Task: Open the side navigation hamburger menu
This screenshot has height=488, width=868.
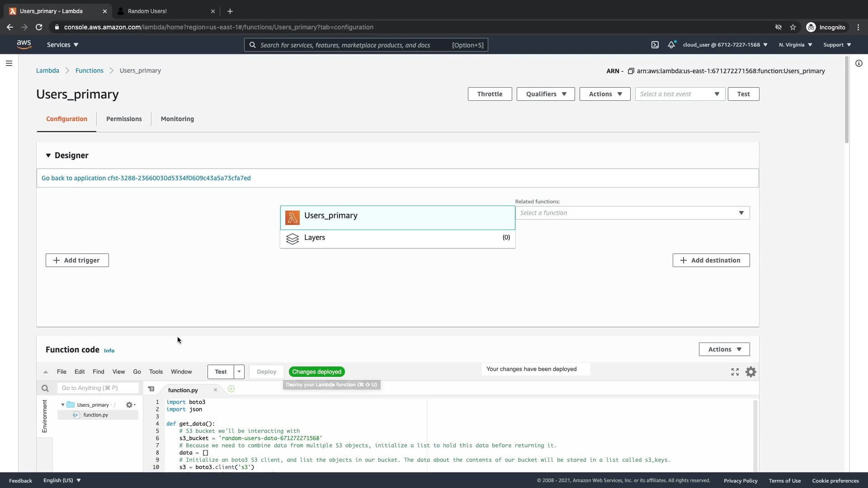Action: [x=9, y=63]
